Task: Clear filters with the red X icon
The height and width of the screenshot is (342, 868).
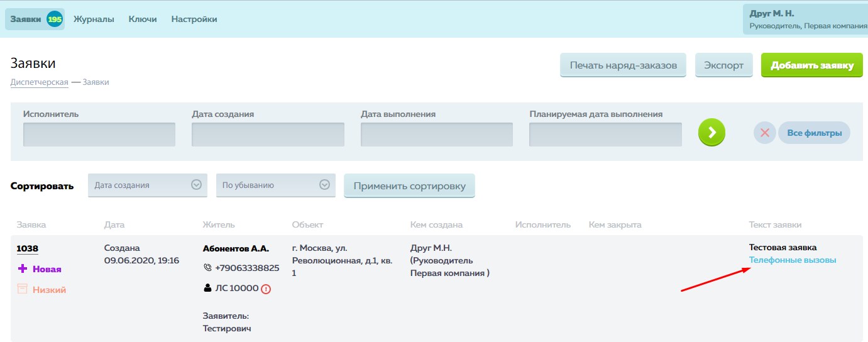Action: pos(765,133)
